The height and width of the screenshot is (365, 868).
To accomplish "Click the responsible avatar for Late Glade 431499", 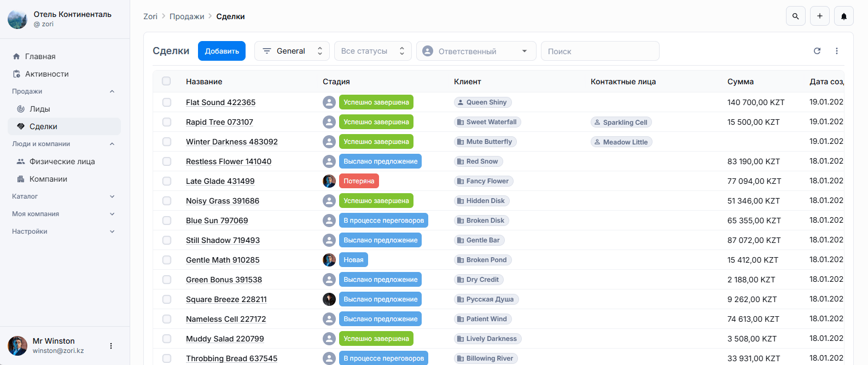I will [x=329, y=181].
